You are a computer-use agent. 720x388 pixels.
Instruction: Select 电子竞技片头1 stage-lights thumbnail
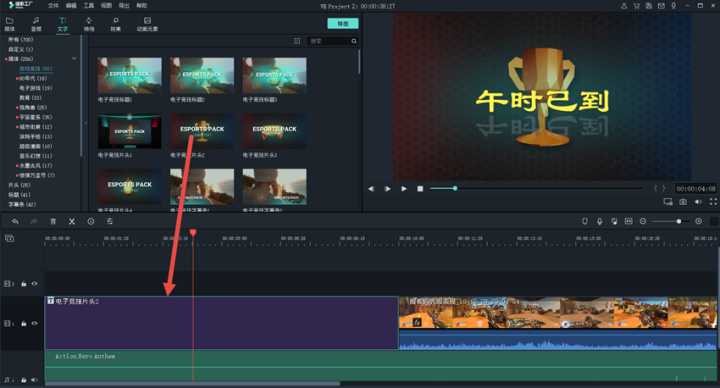tap(129, 131)
